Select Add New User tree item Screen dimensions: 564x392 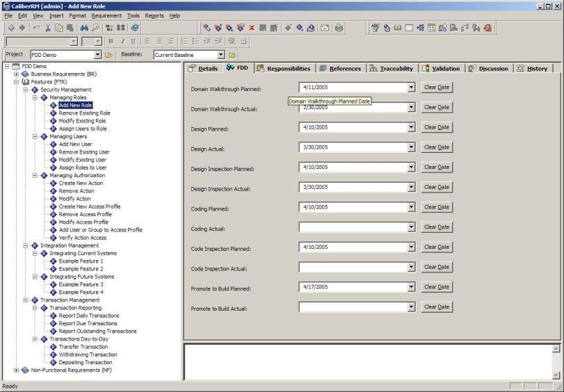pos(76,144)
